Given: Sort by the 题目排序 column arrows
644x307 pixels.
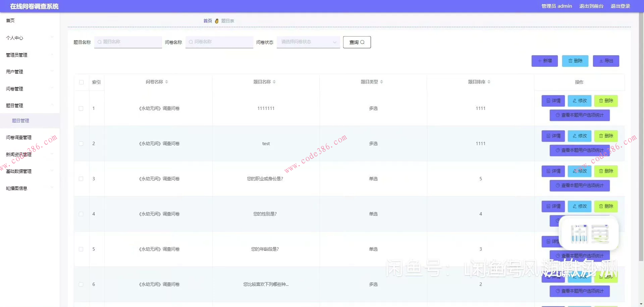Looking at the screenshot, I should click(489, 82).
